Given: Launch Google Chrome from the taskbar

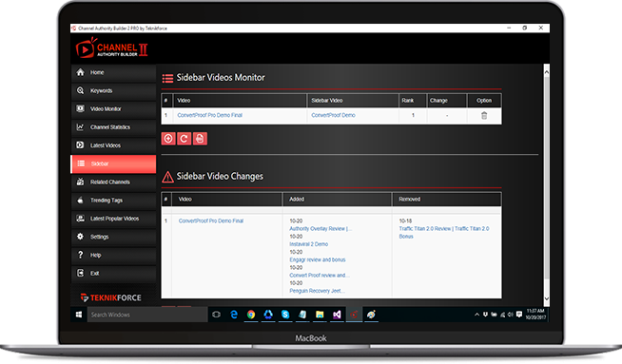Looking at the screenshot, I should coord(251,315).
